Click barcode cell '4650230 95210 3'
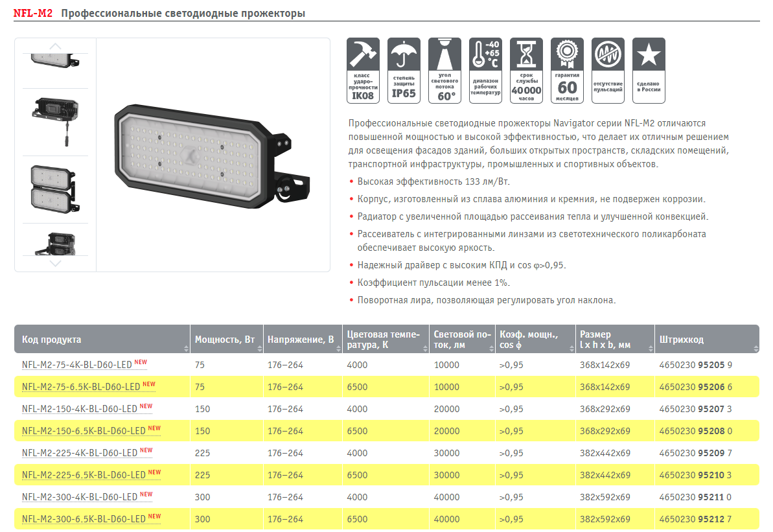Screen dimensions: 773x532 [696, 475]
